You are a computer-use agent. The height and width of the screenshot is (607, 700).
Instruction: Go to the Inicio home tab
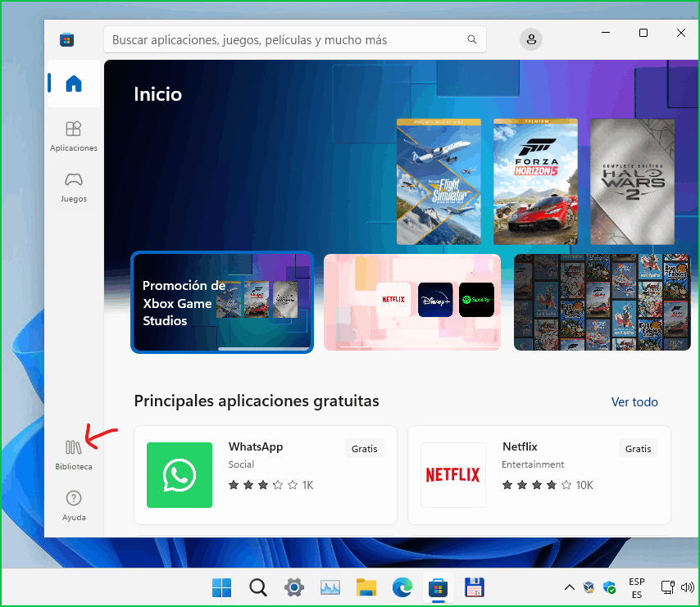pyautogui.click(x=74, y=84)
